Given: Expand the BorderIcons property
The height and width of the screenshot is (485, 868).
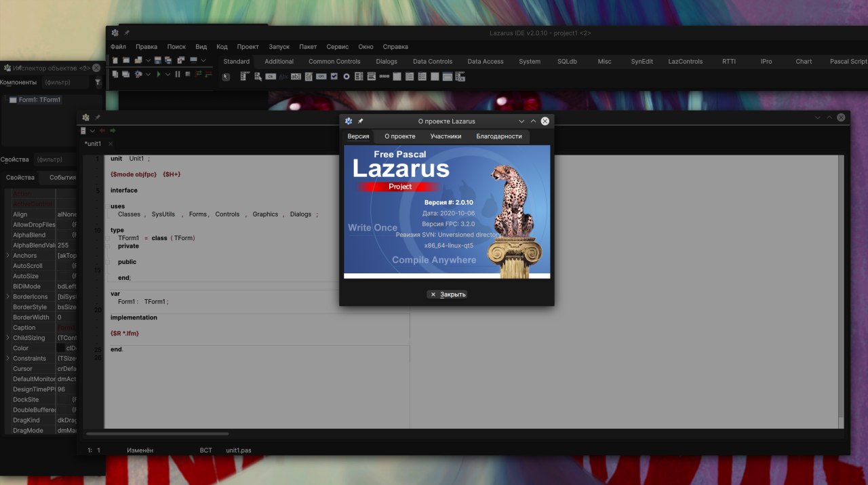Looking at the screenshot, I should [7, 296].
